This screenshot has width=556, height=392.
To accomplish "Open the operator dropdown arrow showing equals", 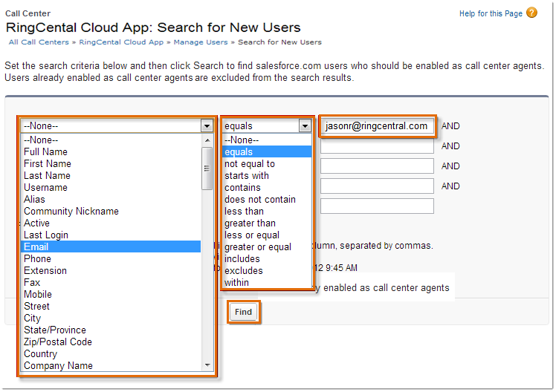I will 305,125.
